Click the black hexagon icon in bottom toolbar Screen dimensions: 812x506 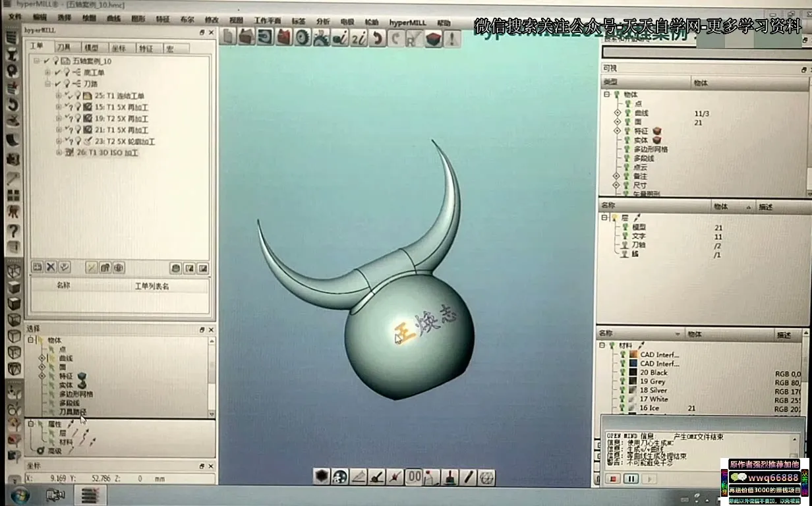click(321, 476)
